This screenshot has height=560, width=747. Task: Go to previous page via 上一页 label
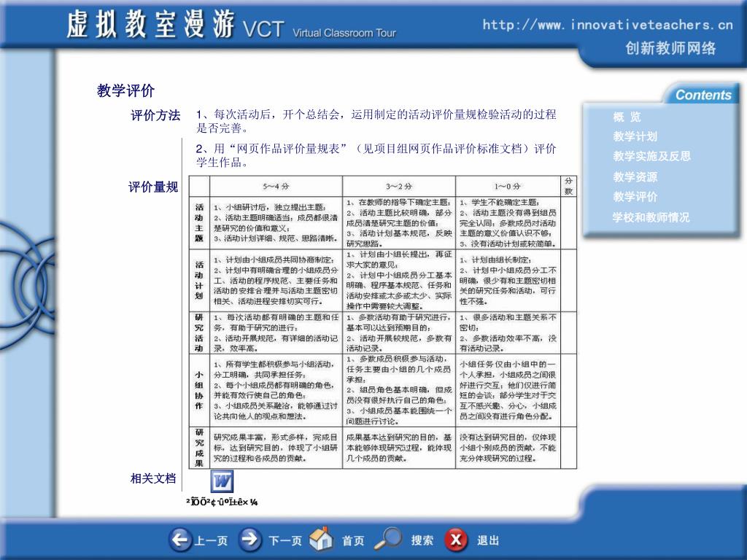(211, 540)
